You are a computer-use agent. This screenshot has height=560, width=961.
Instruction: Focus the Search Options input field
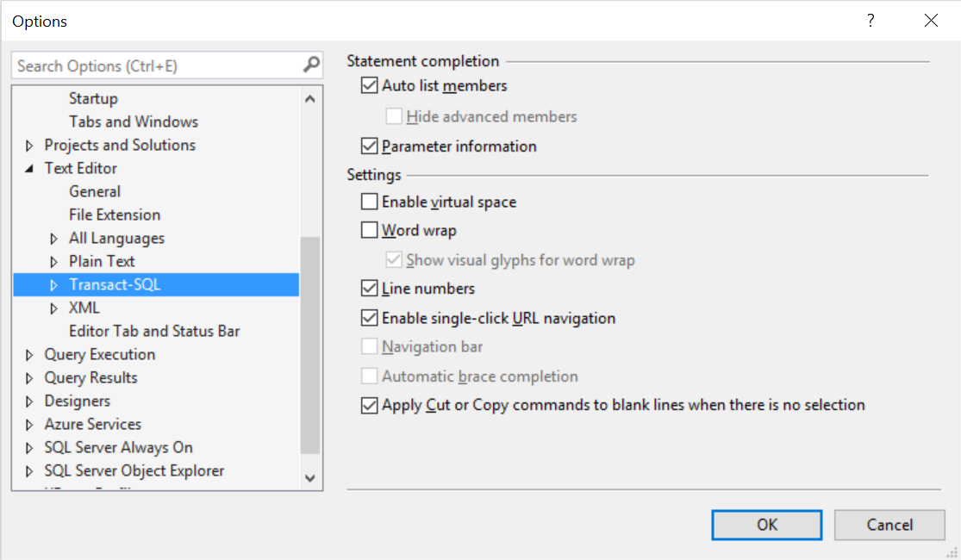click(155, 65)
